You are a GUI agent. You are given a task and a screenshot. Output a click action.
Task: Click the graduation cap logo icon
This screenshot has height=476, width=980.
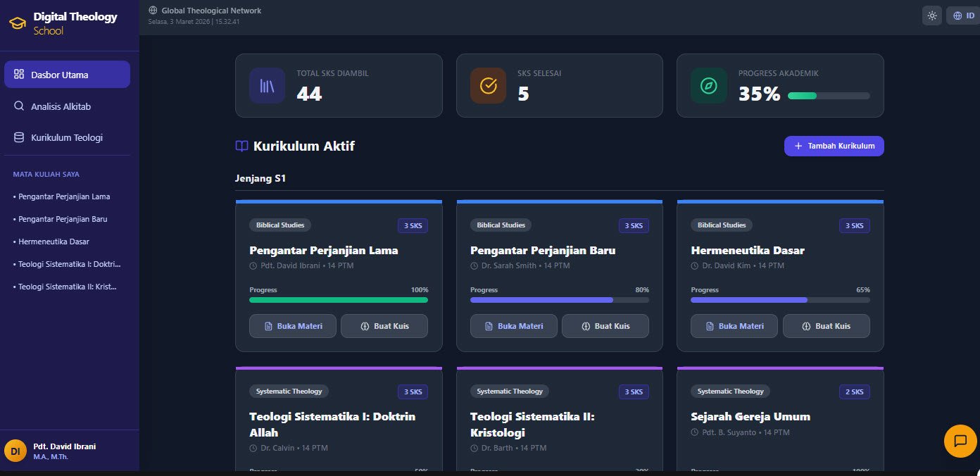pos(17,23)
